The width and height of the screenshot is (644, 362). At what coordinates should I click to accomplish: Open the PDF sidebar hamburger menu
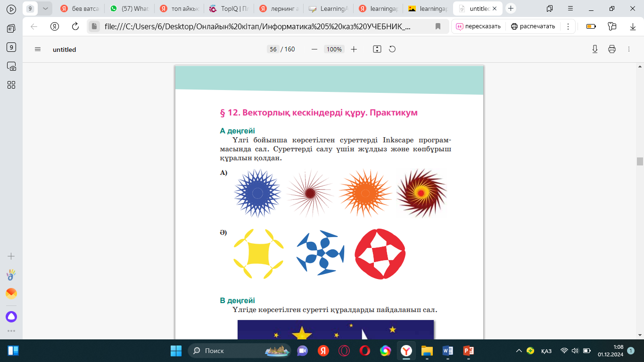coord(38,49)
